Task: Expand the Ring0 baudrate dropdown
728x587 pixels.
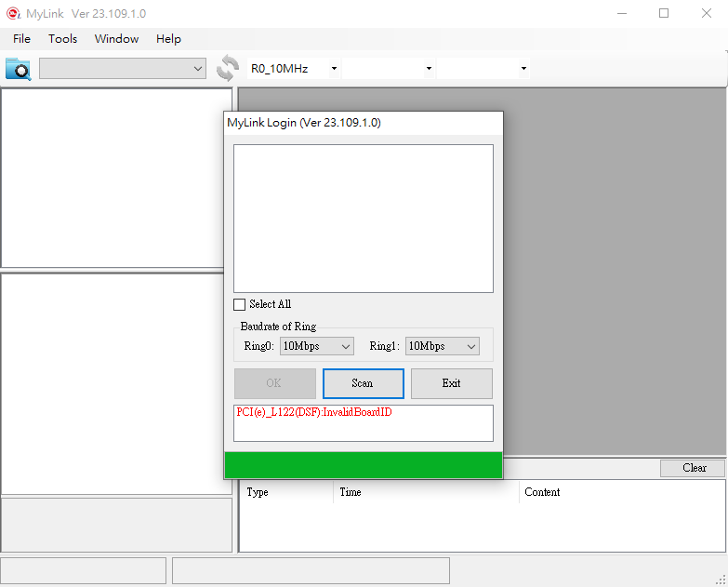Action: point(317,346)
